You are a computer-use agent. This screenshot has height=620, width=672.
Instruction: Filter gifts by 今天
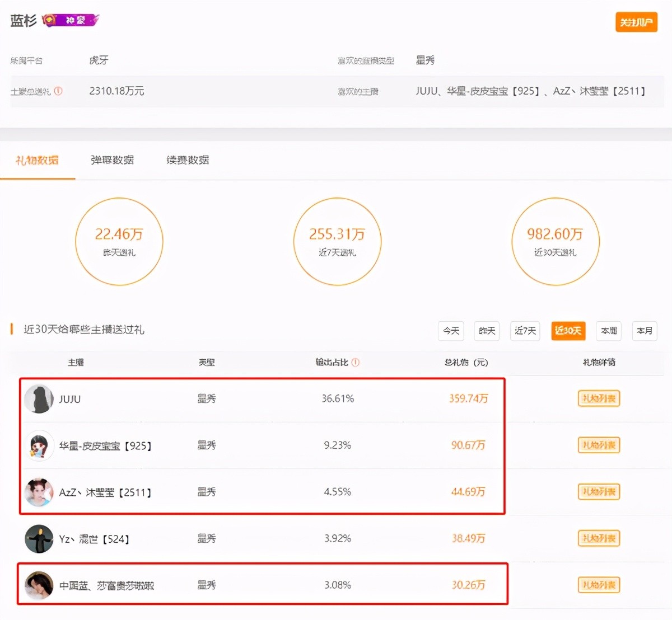point(451,331)
